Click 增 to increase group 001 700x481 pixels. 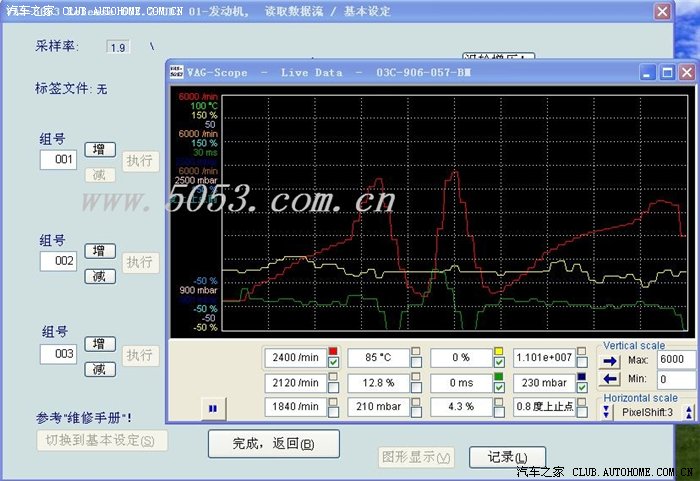click(x=100, y=149)
